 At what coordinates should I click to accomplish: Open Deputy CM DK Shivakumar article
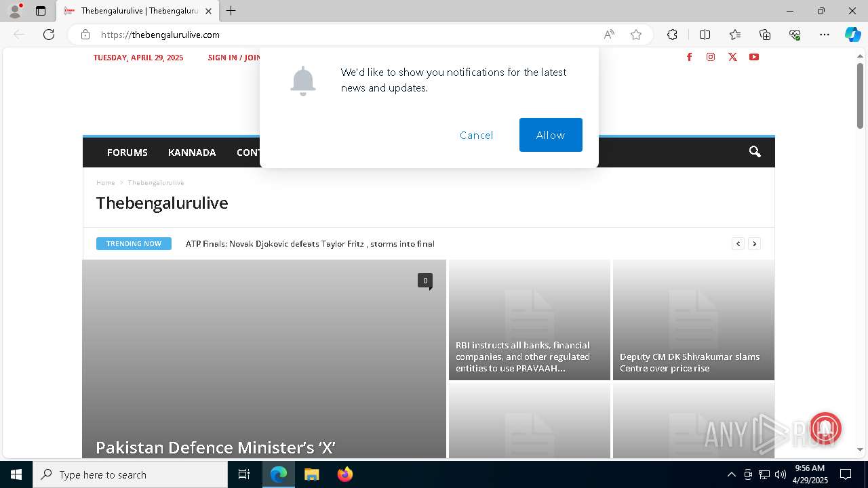tap(690, 363)
